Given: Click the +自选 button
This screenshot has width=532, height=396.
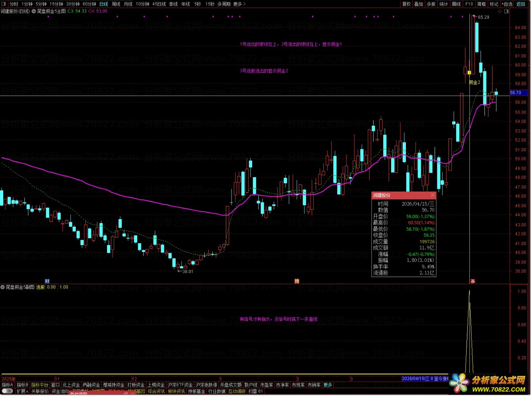Looking at the screenshot, I should tap(507, 4).
